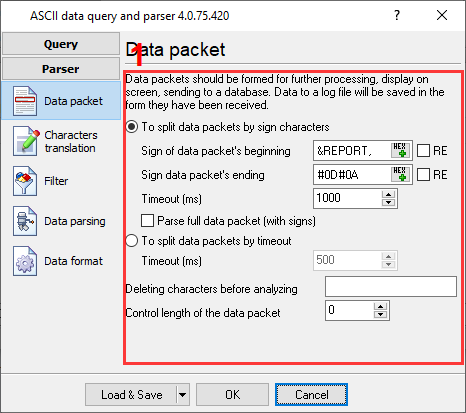This screenshot has width=466, height=413.
Task: Confirm with the OK button
Action: (232, 395)
